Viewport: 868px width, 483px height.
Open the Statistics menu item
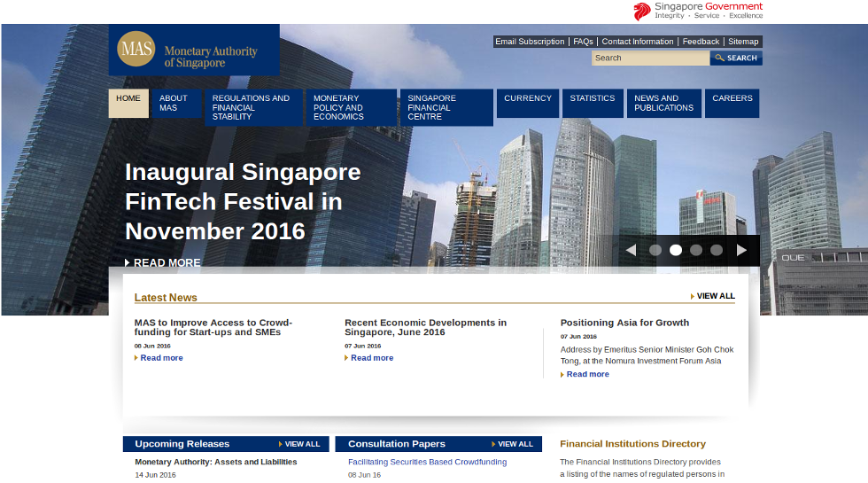(592, 99)
